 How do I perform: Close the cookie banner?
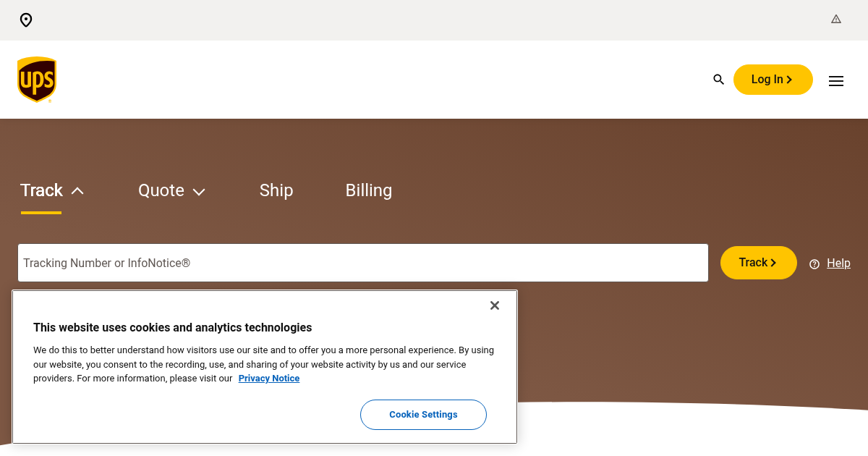point(495,305)
